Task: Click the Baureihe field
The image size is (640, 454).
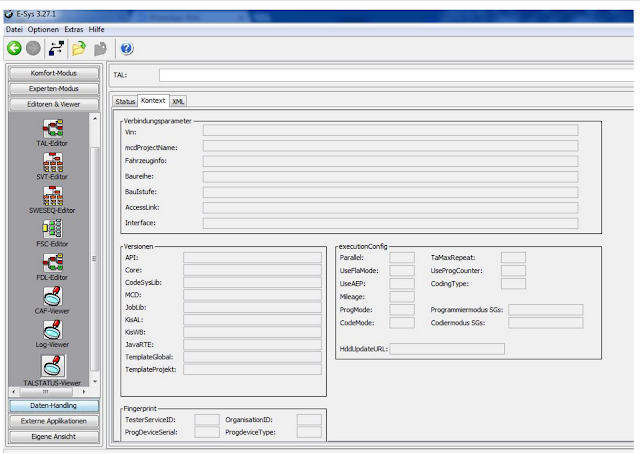Action: click(390, 177)
